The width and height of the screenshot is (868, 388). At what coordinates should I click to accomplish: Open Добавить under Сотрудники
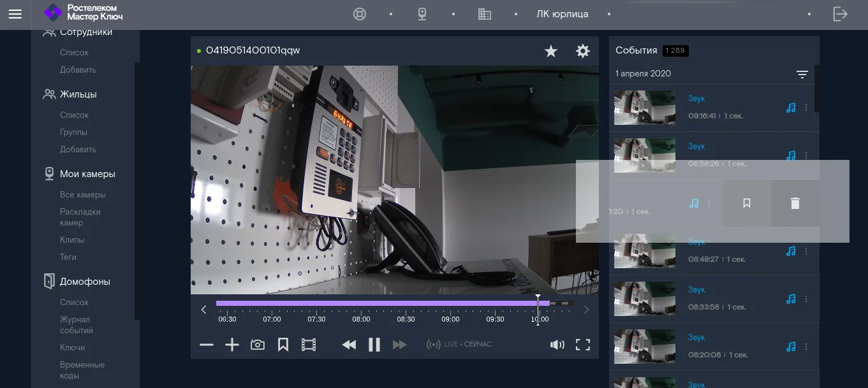point(78,70)
